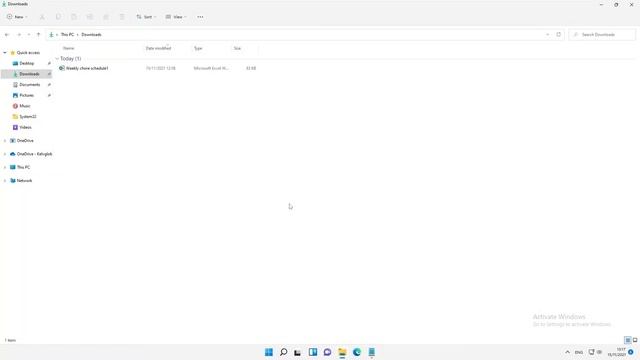The height and width of the screenshot is (360, 640).
Task: Sort by the Size column header
Action: click(x=237, y=48)
